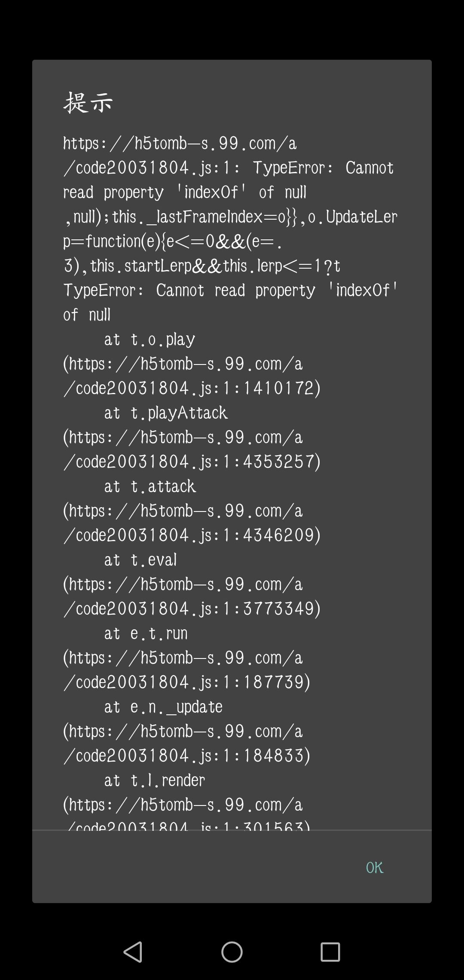Tap the code20031804.js:1:4346209 source reference
The height and width of the screenshot is (980, 464).
click(x=192, y=536)
